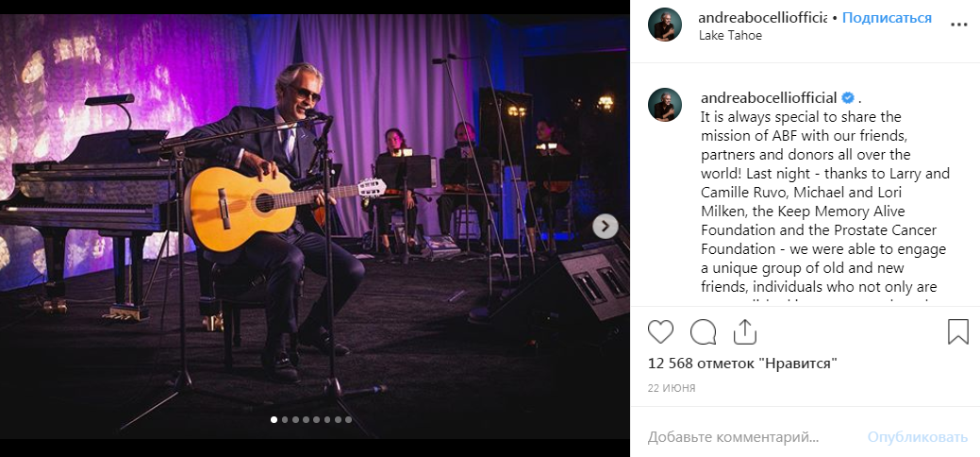Click the blue verified badge
Screen dimensions: 980x457
(x=848, y=98)
